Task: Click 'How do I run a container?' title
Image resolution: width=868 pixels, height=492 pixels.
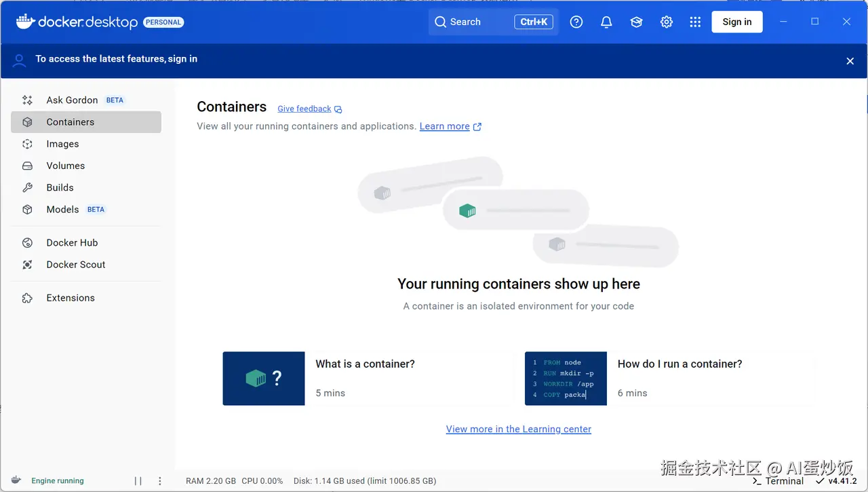Action: (679, 364)
